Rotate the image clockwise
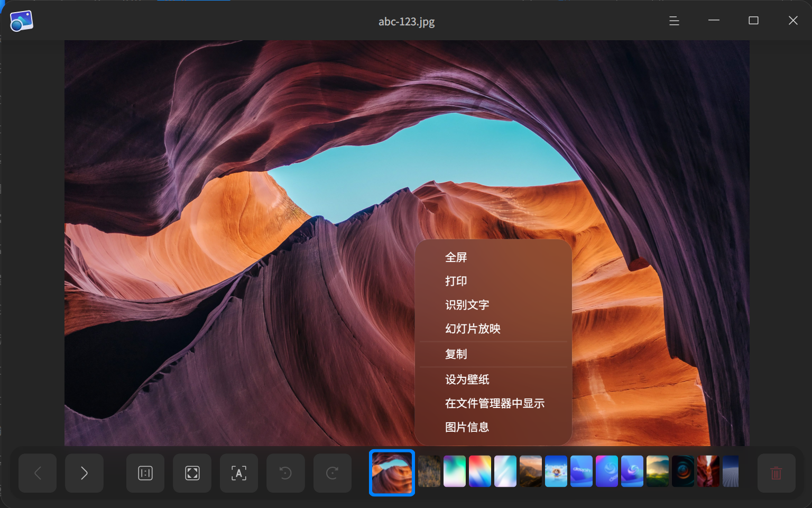The height and width of the screenshot is (508, 812). coord(333,473)
